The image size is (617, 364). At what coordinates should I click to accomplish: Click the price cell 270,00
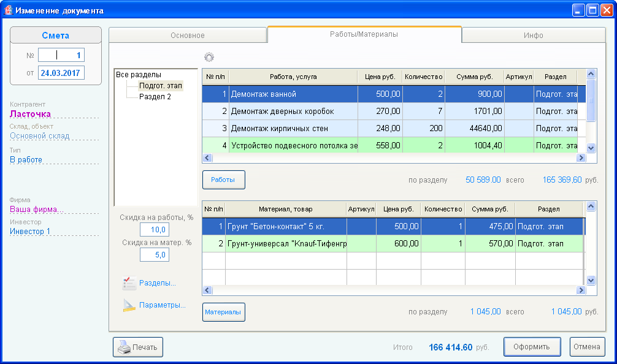tap(380, 112)
